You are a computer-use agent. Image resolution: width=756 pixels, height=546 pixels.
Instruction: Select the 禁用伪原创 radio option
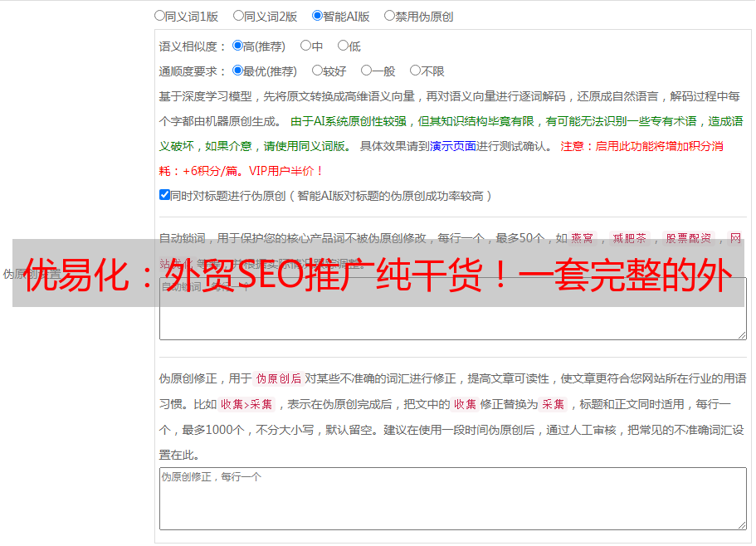click(389, 16)
